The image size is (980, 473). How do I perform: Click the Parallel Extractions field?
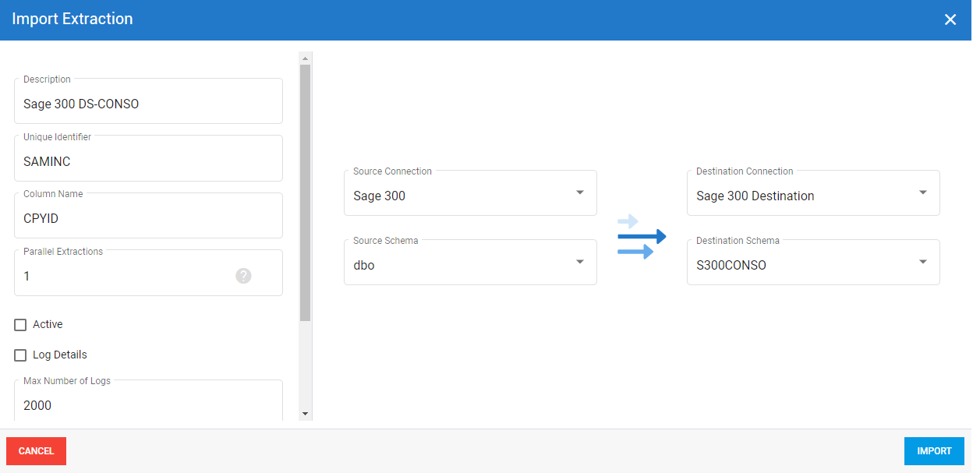(x=148, y=274)
